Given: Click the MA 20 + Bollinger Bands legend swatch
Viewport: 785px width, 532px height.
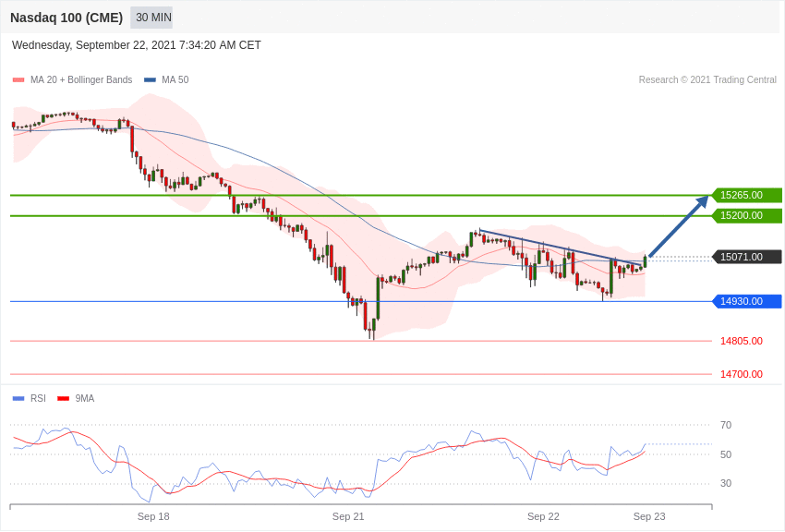Looking at the screenshot, I should (x=18, y=79).
